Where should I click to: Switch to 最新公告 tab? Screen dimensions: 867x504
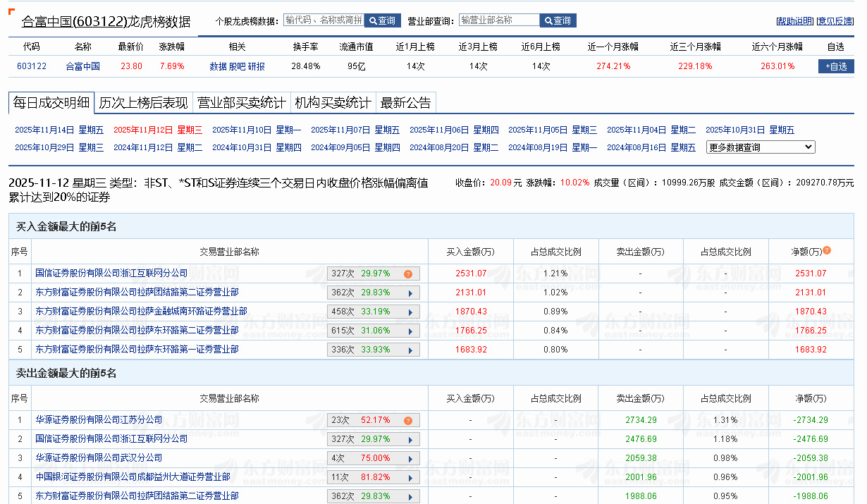[x=405, y=103]
